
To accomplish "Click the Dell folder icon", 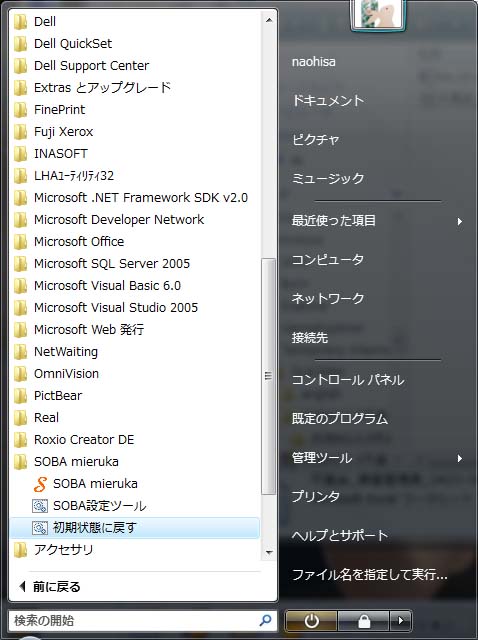I will [20, 22].
